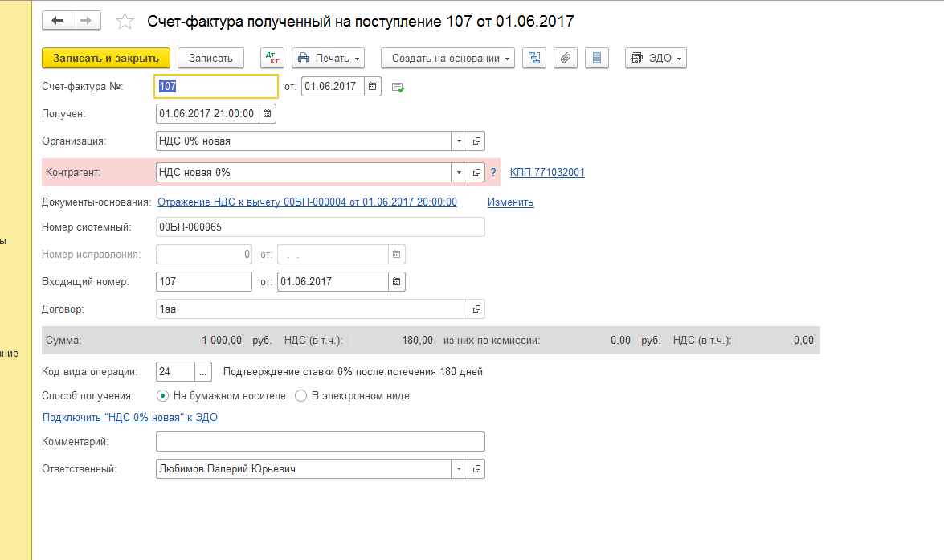
Task: Open the Договор record with open-form icon
Action: coord(476,309)
